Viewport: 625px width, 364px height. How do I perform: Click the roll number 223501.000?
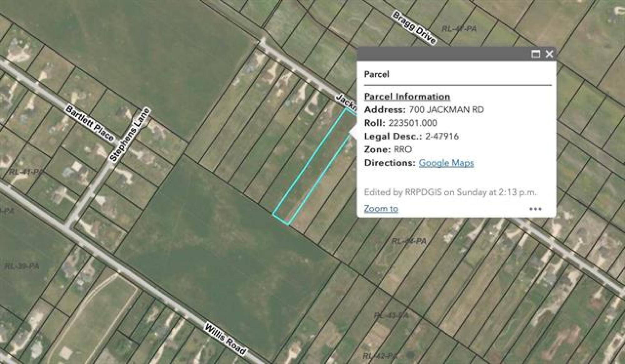[x=412, y=123]
